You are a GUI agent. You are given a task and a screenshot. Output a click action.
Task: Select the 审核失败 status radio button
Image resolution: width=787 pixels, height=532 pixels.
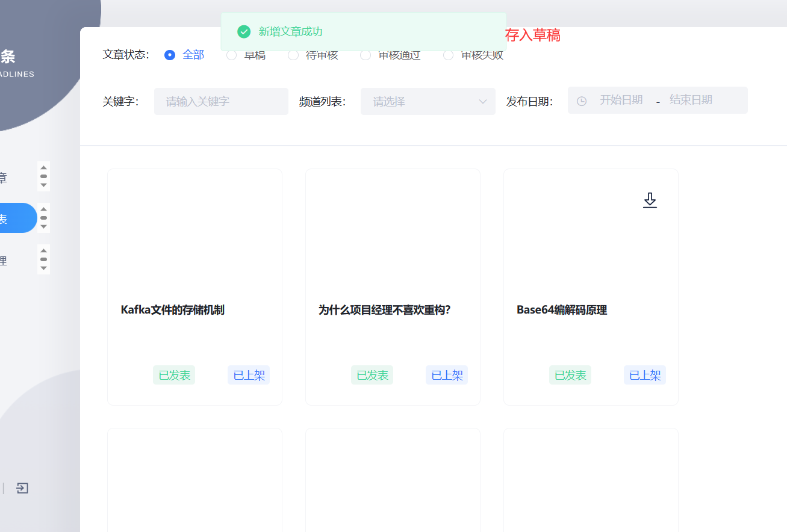448,55
